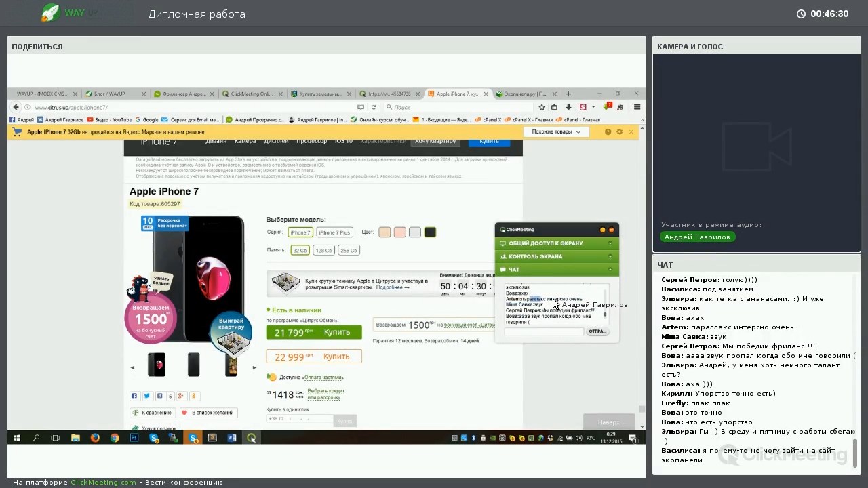Select the iPhone 7 Plus series option
868x488 pixels.
coord(335,232)
